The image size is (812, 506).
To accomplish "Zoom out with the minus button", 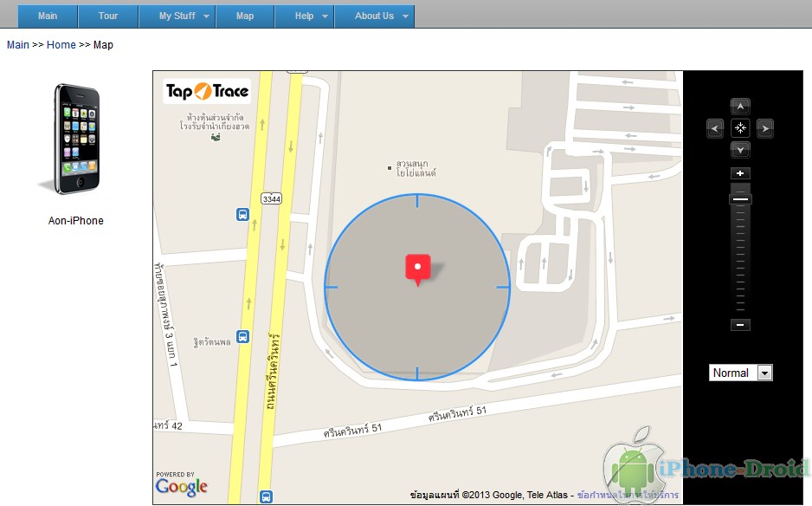I will [740, 325].
